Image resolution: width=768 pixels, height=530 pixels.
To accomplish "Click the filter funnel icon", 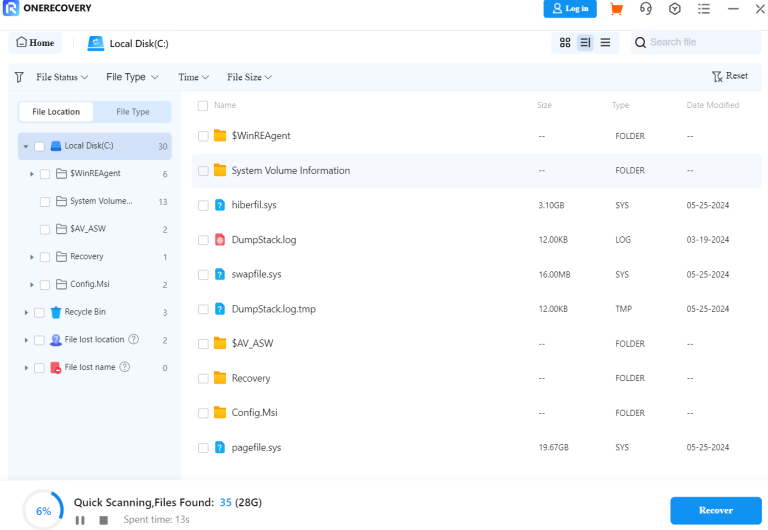I will [19, 77].
